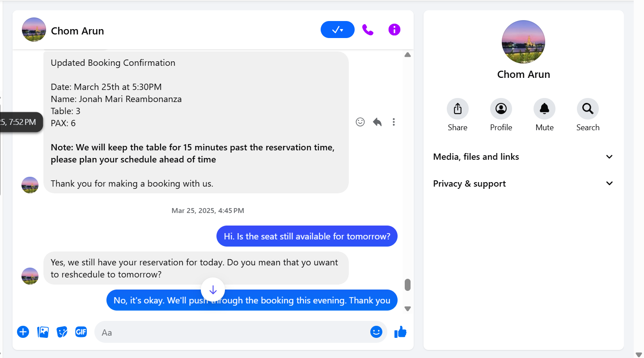The image size is (644, 358).
Task: Send a thumbs up like
Action: click(x=400, y=332)
